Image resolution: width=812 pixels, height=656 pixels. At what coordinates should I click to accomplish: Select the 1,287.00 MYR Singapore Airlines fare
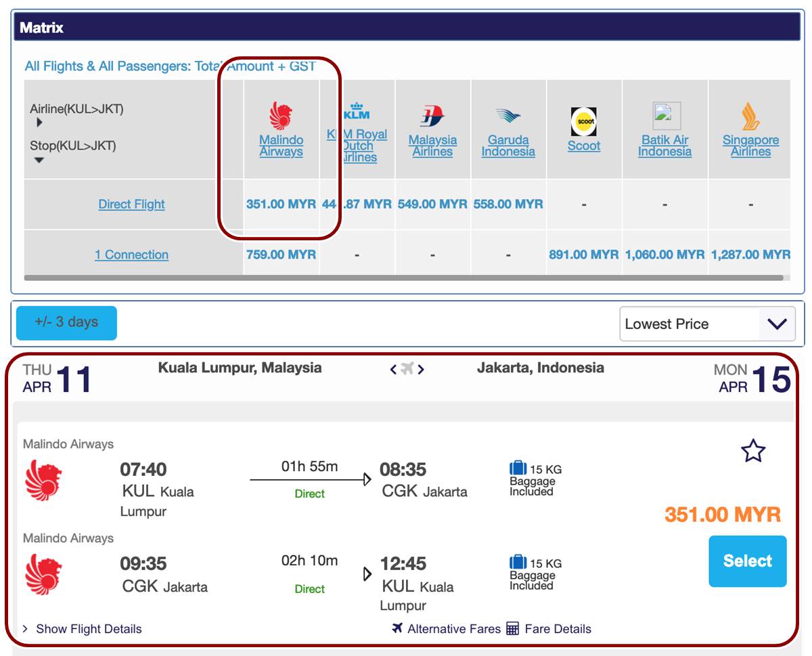tap(750, 255)
